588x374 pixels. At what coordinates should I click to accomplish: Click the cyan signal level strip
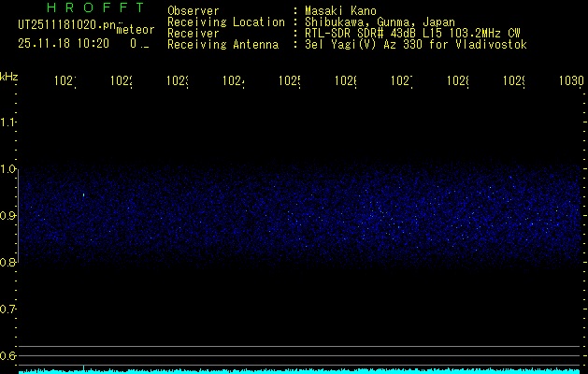pyautogui.click(x=299, y=370)
